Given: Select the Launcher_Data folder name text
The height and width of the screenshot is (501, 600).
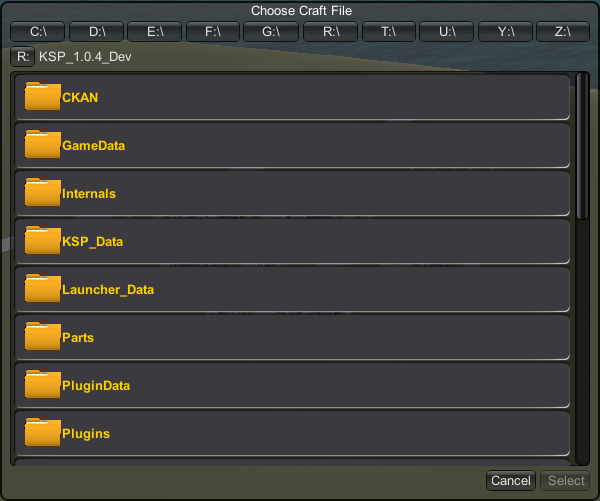Looking at the screenshot, I should click(108, 290).
